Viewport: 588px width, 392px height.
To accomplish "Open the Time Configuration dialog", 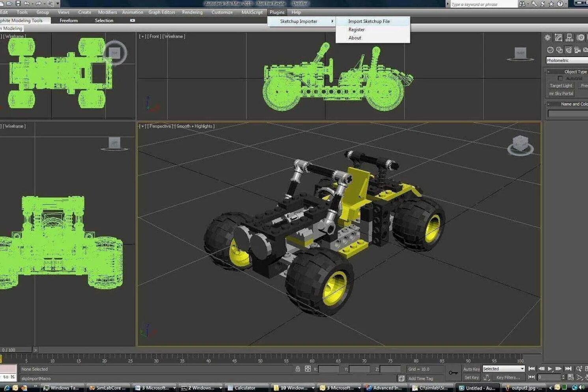I will pyautogui.click(x=571, y=377).
